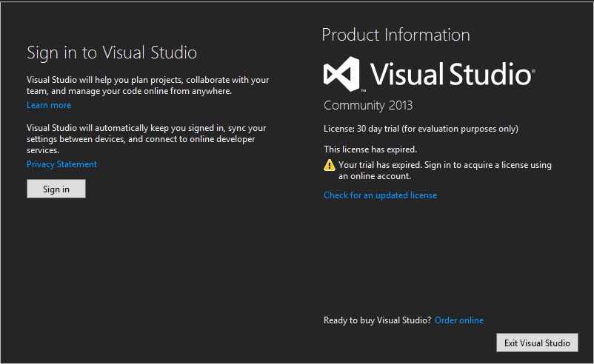Image resolution: width=594 pixels, height=364 pixels.
Task: Follow the Order online link
Action: point(459,320)
